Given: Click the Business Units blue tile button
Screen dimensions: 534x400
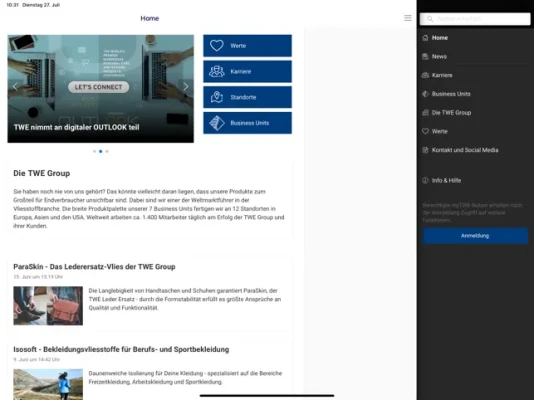Looking at the screenshot, I should point(248,123).
